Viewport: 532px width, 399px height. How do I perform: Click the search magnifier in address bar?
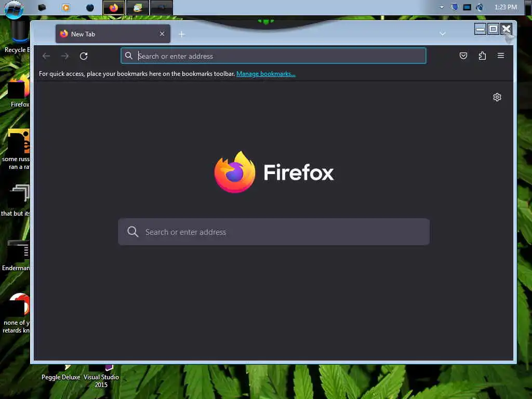(x=129, y=56)
